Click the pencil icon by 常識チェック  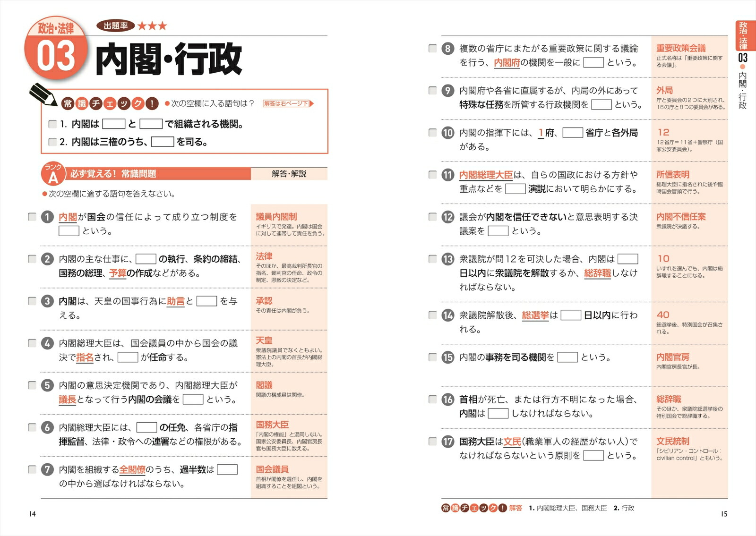43,94
